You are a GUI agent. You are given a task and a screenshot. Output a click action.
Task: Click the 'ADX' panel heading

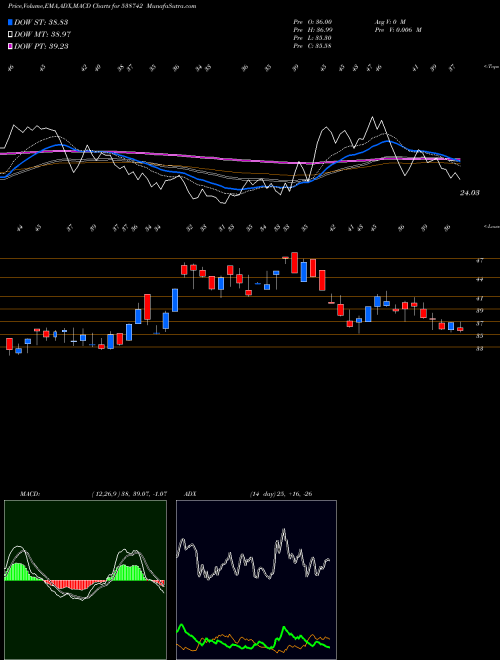point(191,494)
